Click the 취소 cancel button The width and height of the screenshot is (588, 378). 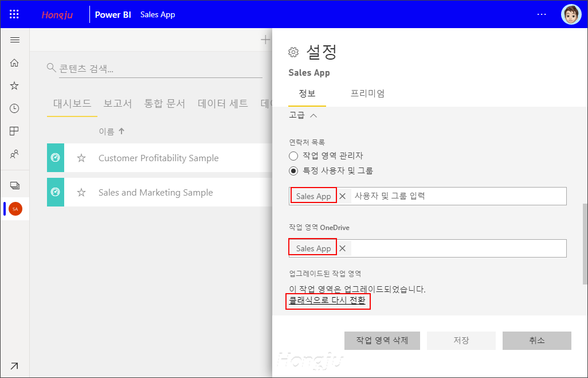coord(536,341)
